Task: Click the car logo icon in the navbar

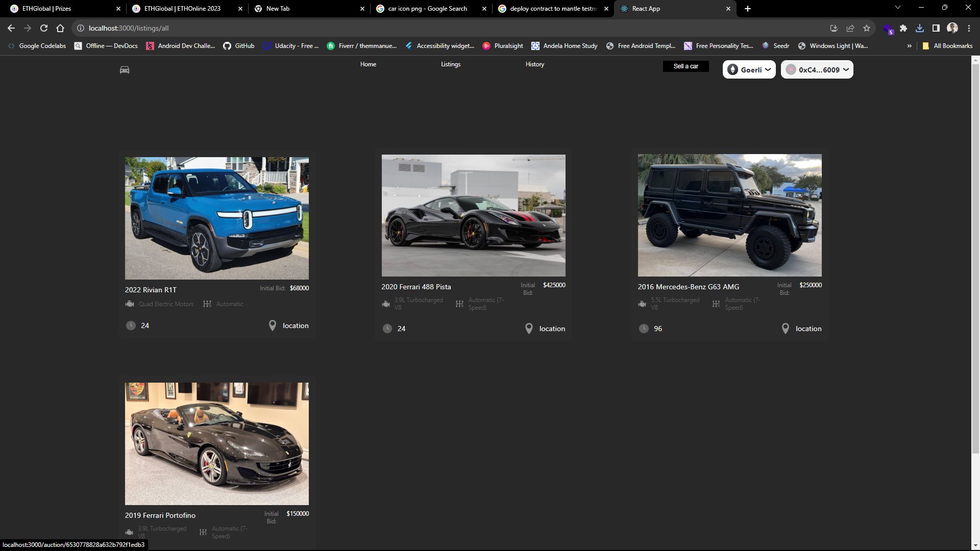Action: [125, 70]
